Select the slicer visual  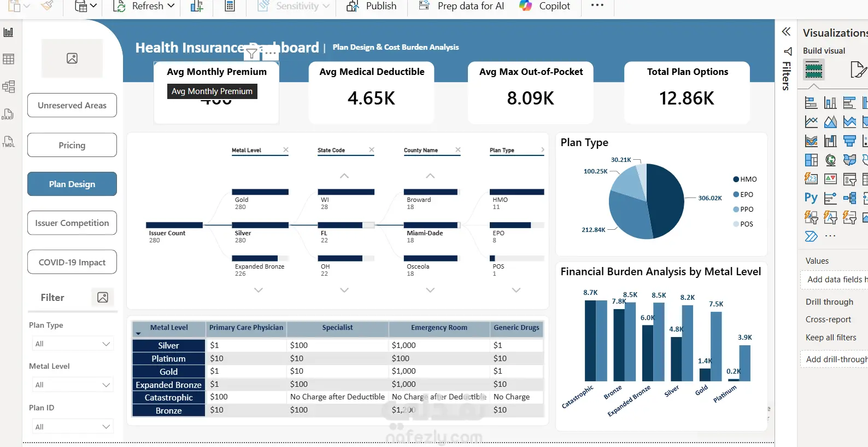[x=849, y=179]
